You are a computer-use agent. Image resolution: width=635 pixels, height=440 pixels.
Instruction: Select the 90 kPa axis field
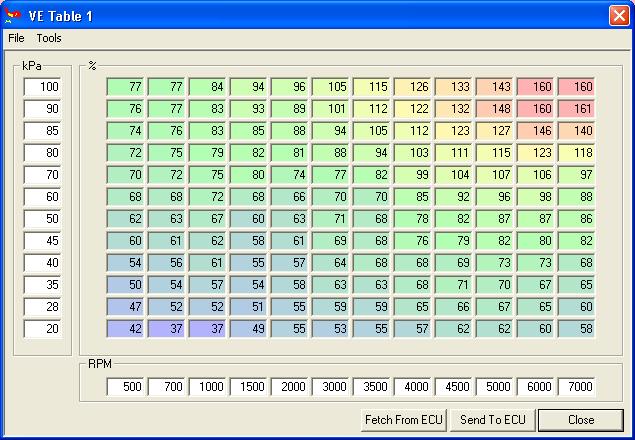(42, 109)
